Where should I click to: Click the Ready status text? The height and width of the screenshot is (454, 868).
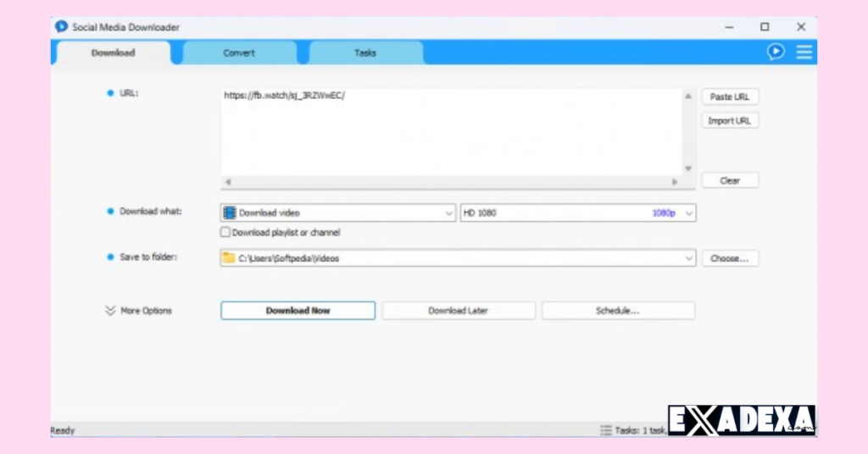63,430
